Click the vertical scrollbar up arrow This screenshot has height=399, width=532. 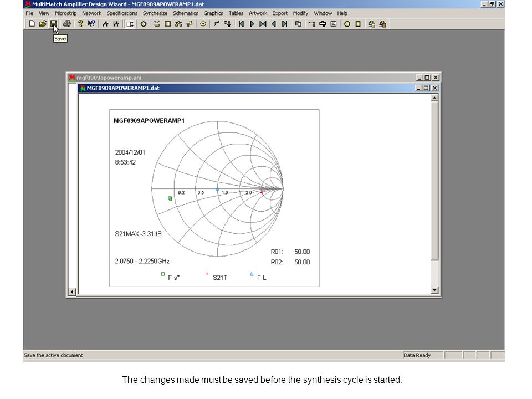pos(434,98)
